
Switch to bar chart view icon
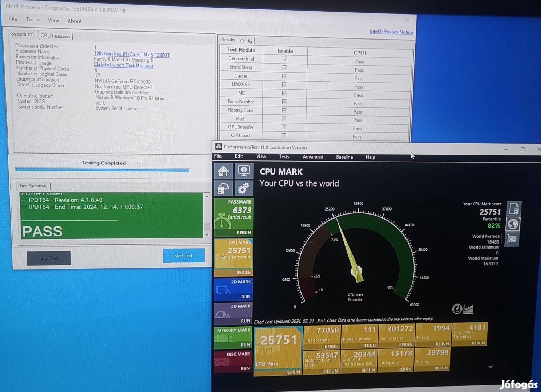(x=468, y=309)
